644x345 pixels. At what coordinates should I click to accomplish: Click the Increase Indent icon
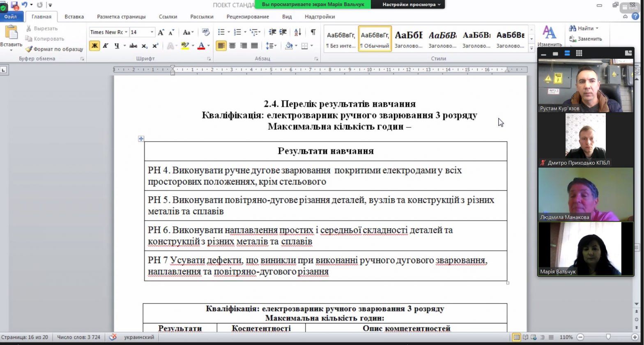coord(283,32)
